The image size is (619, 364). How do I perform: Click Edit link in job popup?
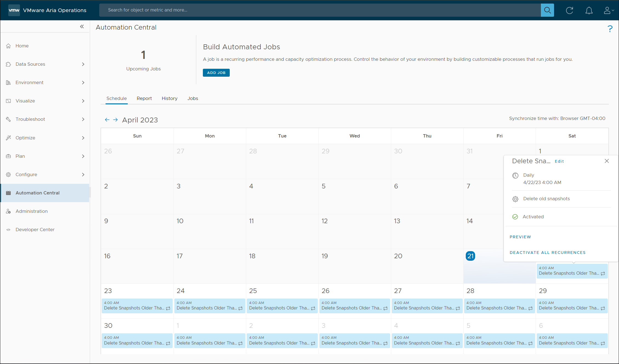click(x=559, y=161)
